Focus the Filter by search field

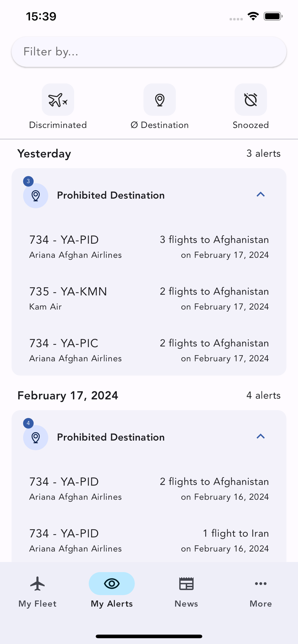[149, 52]
